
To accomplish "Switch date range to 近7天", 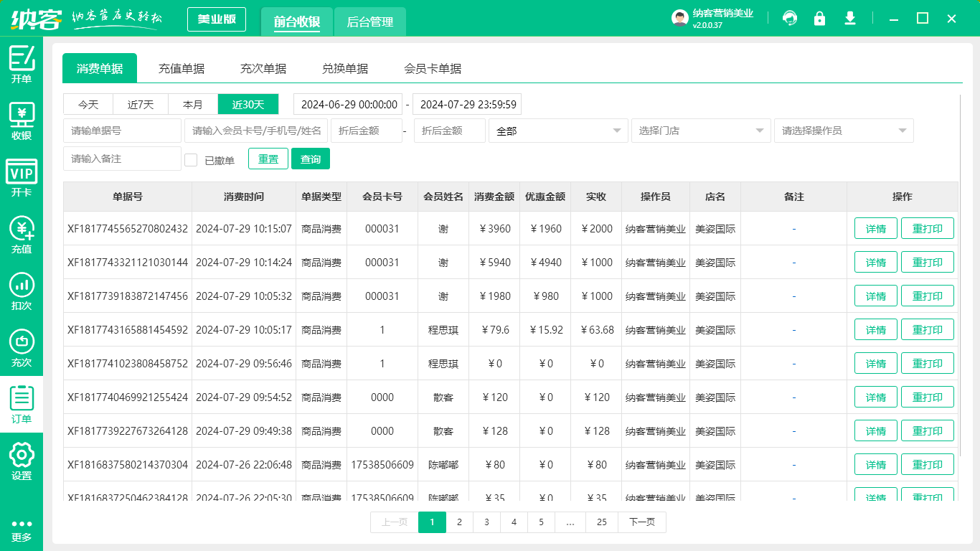I will tap(141, 105).
